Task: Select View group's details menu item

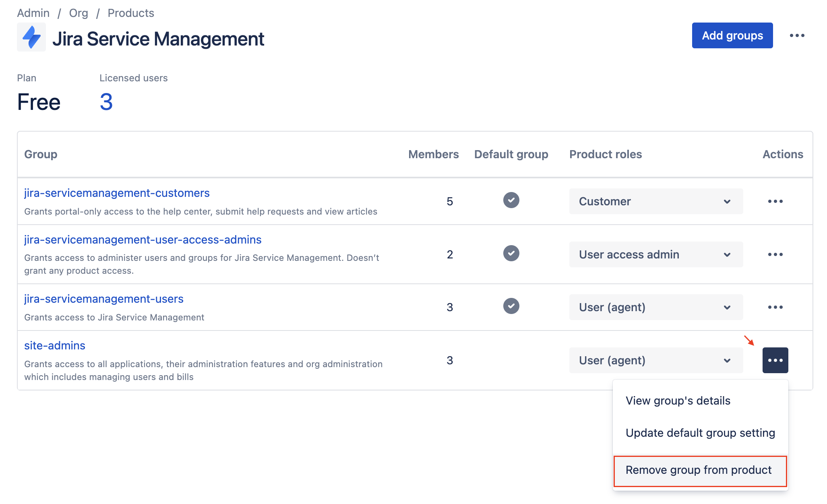Action: click(x=678, y=401)
